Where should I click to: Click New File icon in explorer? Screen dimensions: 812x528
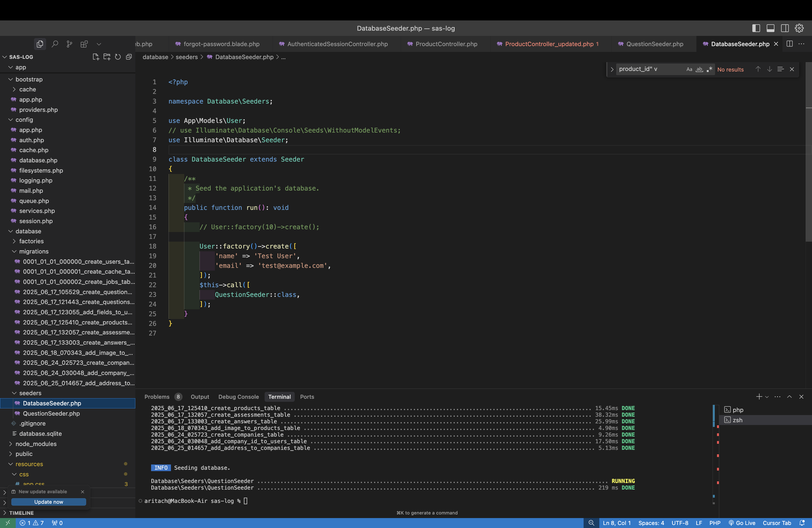pyautogui.click(x=96, y=57)
